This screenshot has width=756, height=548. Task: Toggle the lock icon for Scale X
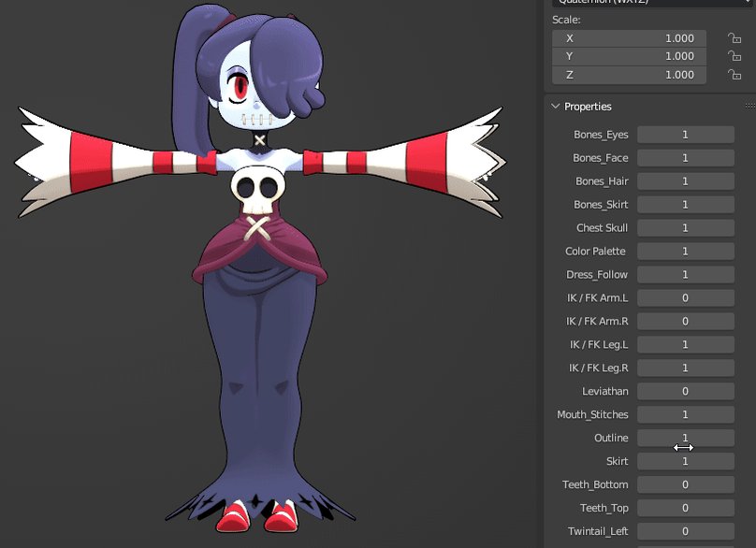coord(734,38)
